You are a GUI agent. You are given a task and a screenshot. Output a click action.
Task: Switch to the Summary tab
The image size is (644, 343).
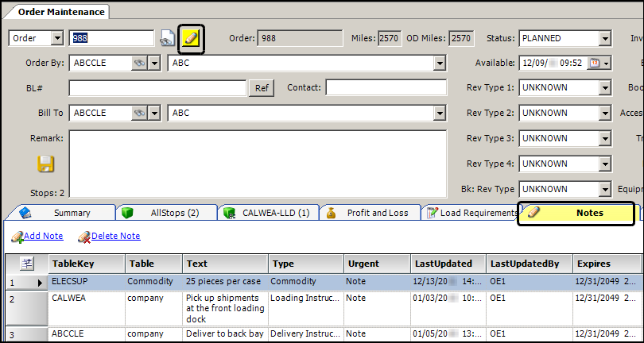coord(62,213)
